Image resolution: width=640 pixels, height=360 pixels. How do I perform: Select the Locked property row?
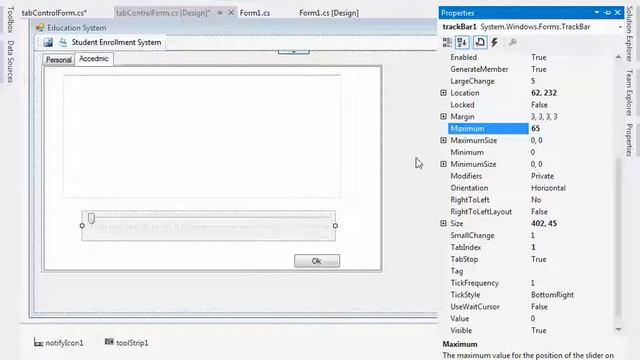click(x=531, y=104)
